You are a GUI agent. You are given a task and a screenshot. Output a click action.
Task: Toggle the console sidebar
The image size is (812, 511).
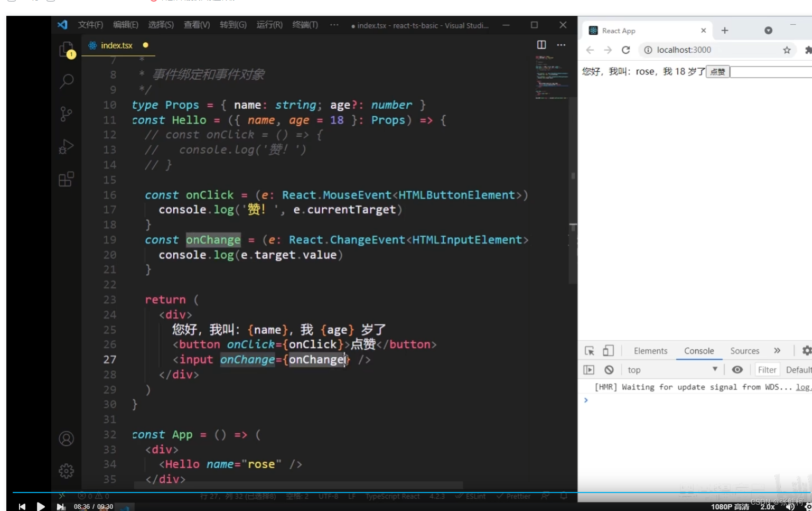589,370
